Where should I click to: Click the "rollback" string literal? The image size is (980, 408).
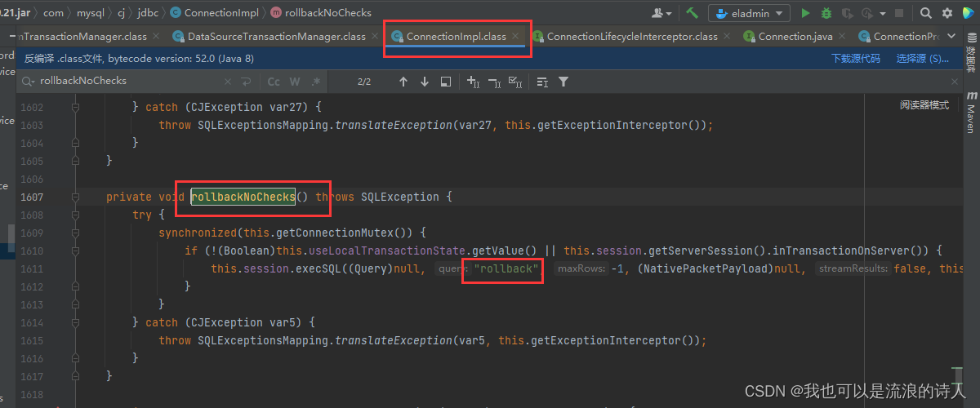click(506, 268)
